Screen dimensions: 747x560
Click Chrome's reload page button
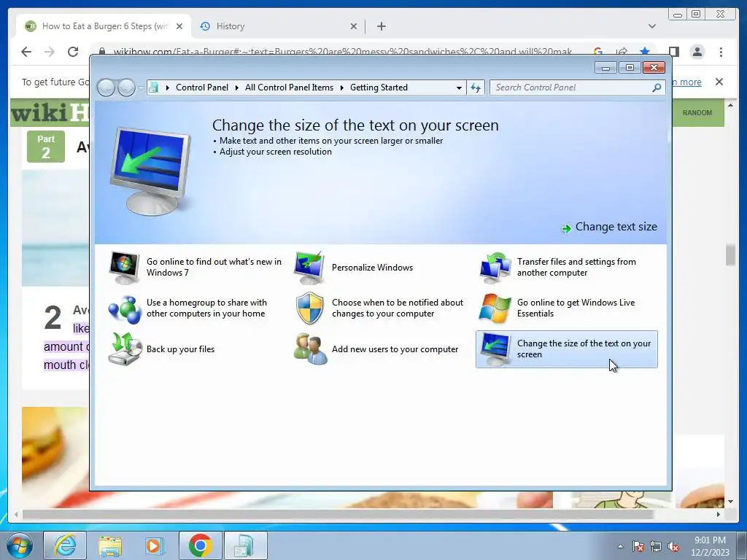(x=72, y=52)
